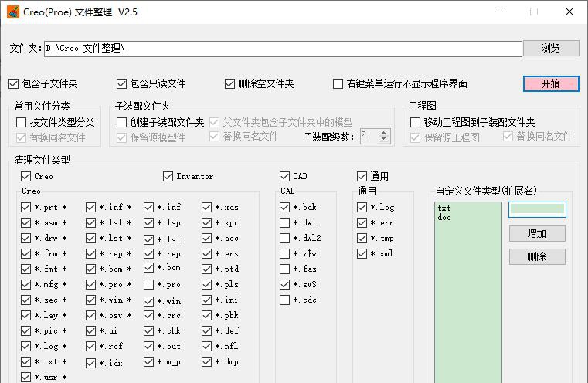This screenshot has width=588, height=383.
Task: Toggle *.frm.* file type checkbox
Action: 25,254
